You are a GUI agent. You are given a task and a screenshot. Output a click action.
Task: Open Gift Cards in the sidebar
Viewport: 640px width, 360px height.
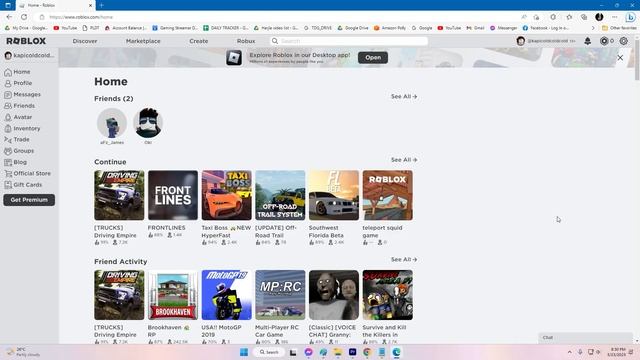click(23, 184)
